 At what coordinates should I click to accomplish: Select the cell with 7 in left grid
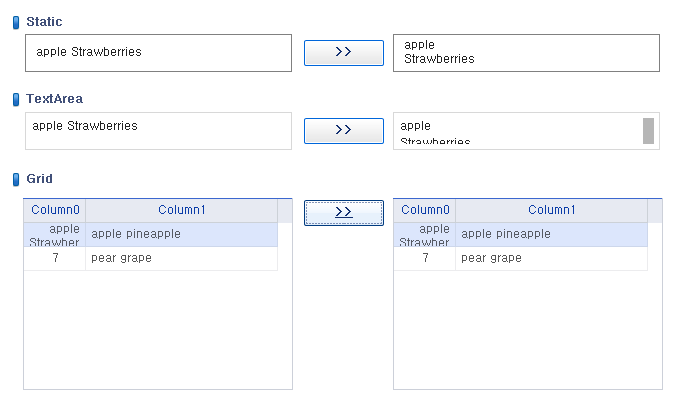[55, 258]
